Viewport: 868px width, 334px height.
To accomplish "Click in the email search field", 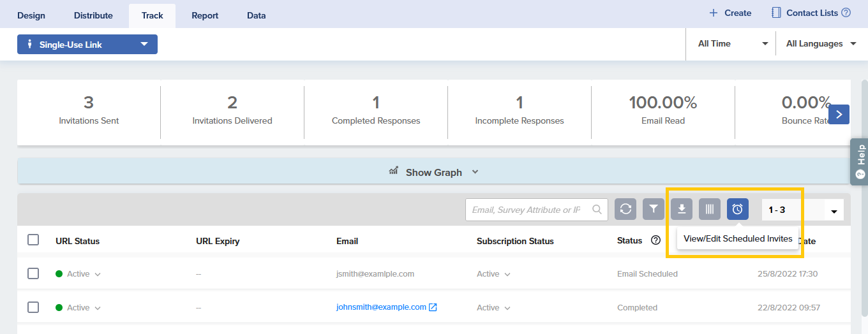I will click(x=527, y=210).
